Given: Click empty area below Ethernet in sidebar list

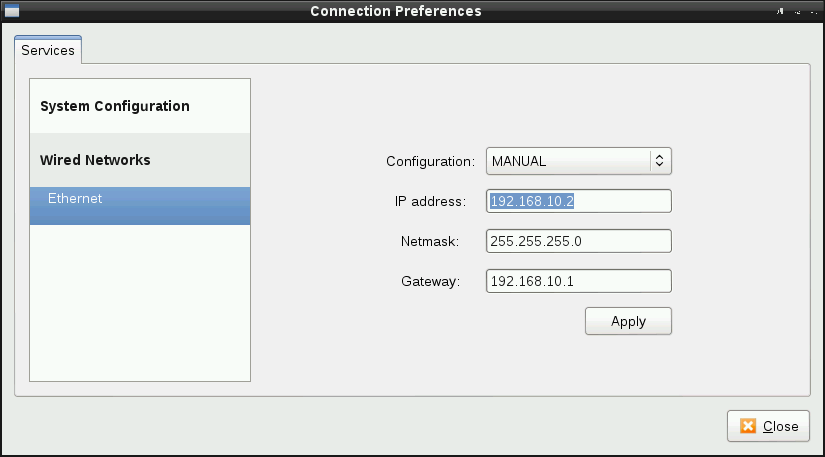Looking at the screenshot, I should (x=140, y=302).
